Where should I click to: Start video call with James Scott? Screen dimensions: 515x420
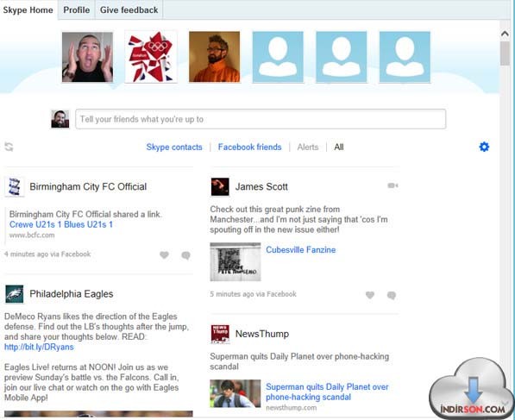coord(393,185)
